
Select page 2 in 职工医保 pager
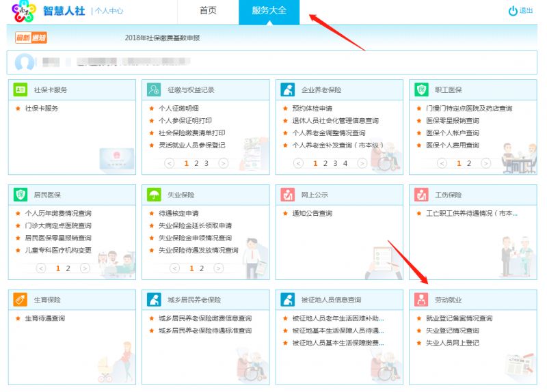tap(469, 163)
